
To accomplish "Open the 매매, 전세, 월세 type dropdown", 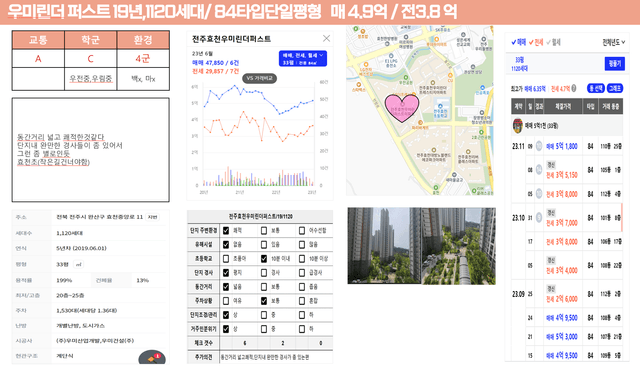I will point(302,58).
